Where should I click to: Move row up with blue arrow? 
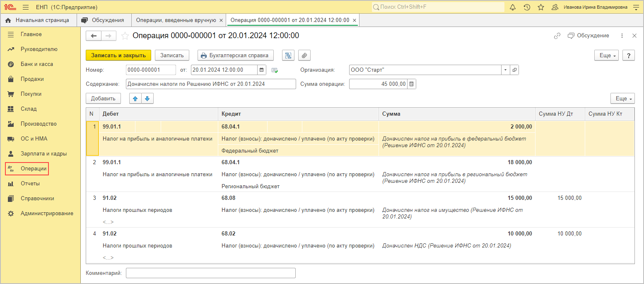135,99
